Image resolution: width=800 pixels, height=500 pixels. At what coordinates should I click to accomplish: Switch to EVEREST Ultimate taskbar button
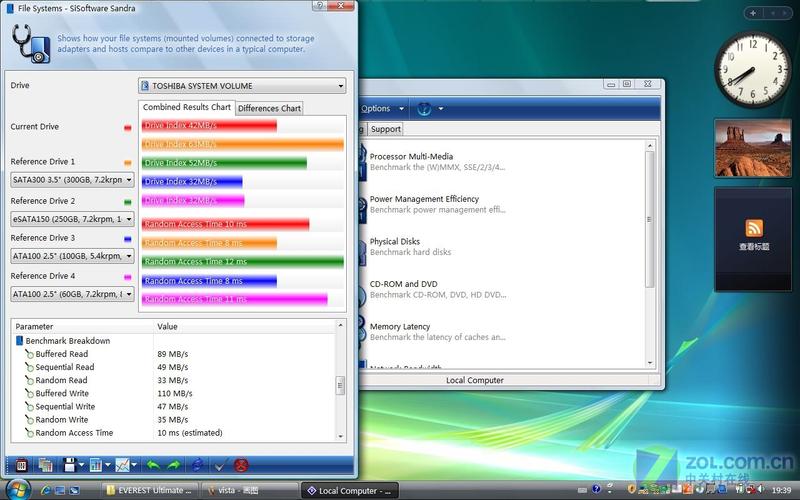click(x=149, y=490)
